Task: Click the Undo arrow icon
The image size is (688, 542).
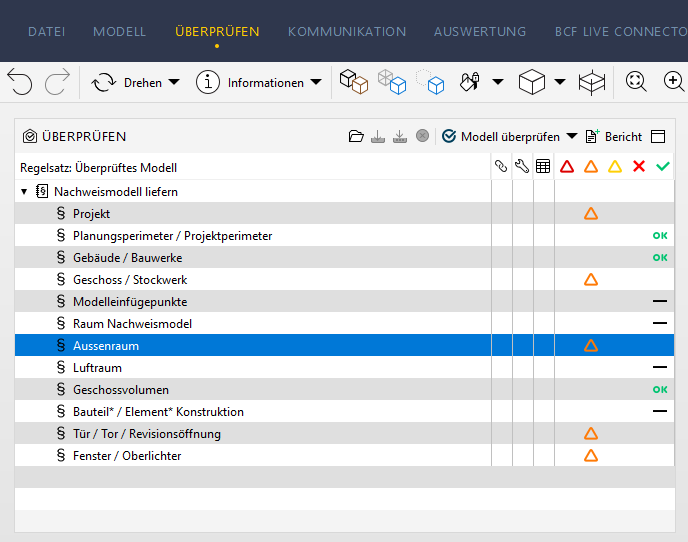Action: 20,82
